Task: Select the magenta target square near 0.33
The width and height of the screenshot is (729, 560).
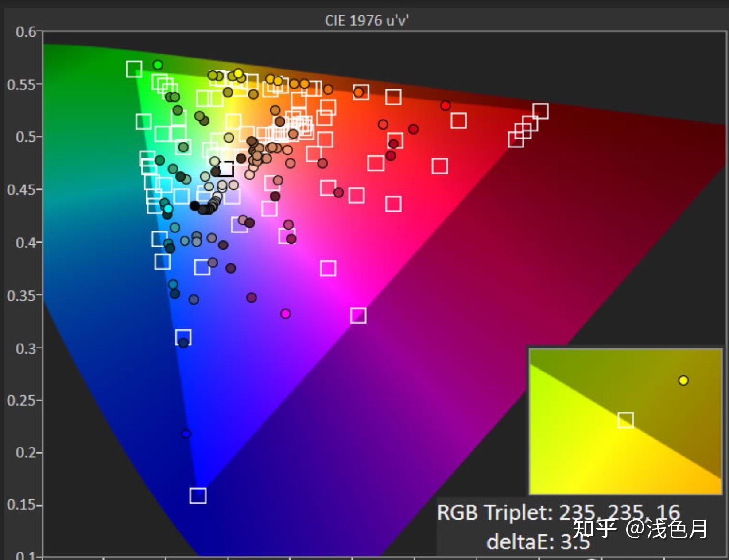Action: click(358, 315)
